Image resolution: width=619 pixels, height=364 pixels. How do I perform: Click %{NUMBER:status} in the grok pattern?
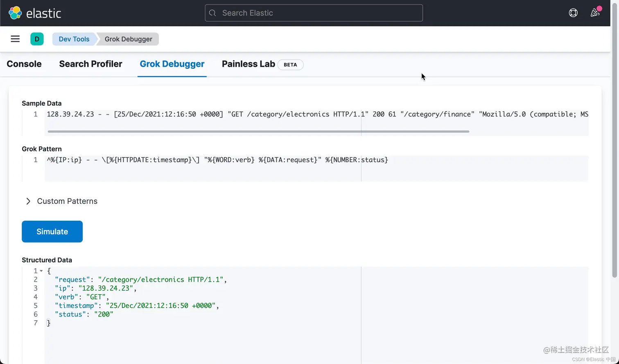[357, 160]
